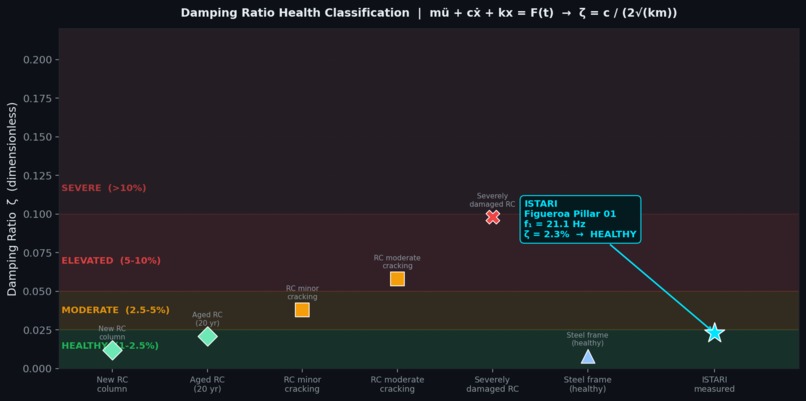Click the SEVERE (>10%) zone label
Image resolution: width=806 pixels, height=401 pixels.
pos(104,188)
